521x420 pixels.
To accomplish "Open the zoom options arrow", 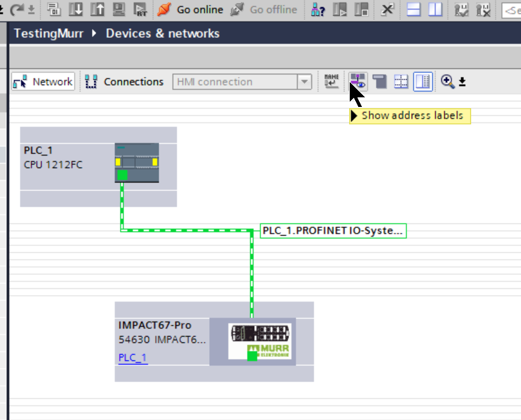I will (462, 82).
